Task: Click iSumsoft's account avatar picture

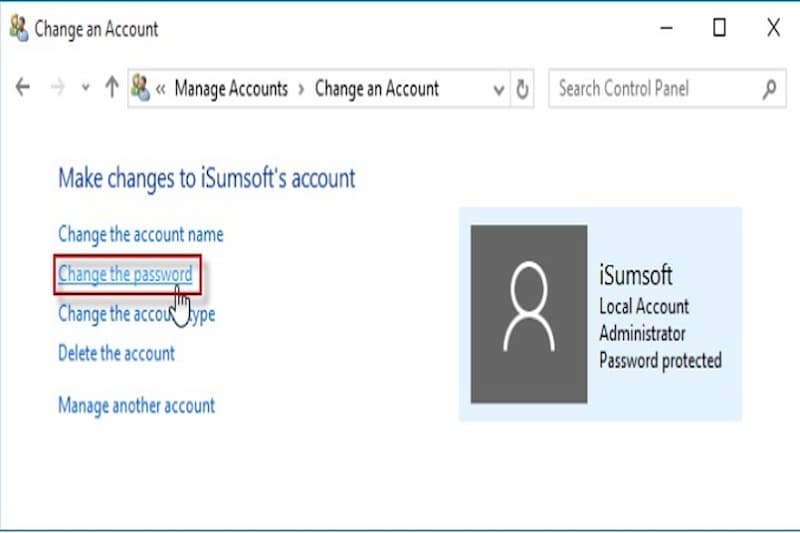Action: (529, 314)
